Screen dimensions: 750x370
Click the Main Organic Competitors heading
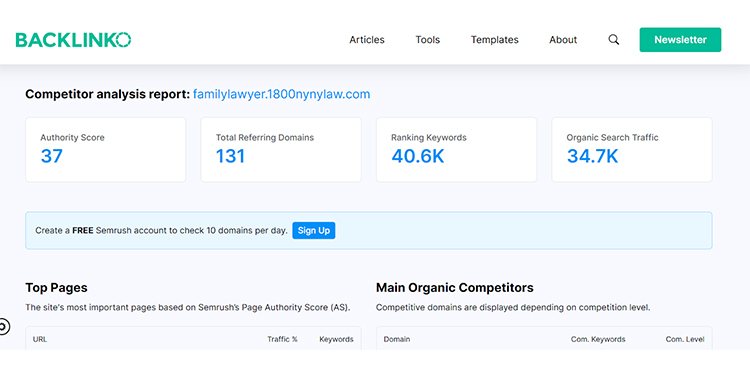click(x=455, y=288)
